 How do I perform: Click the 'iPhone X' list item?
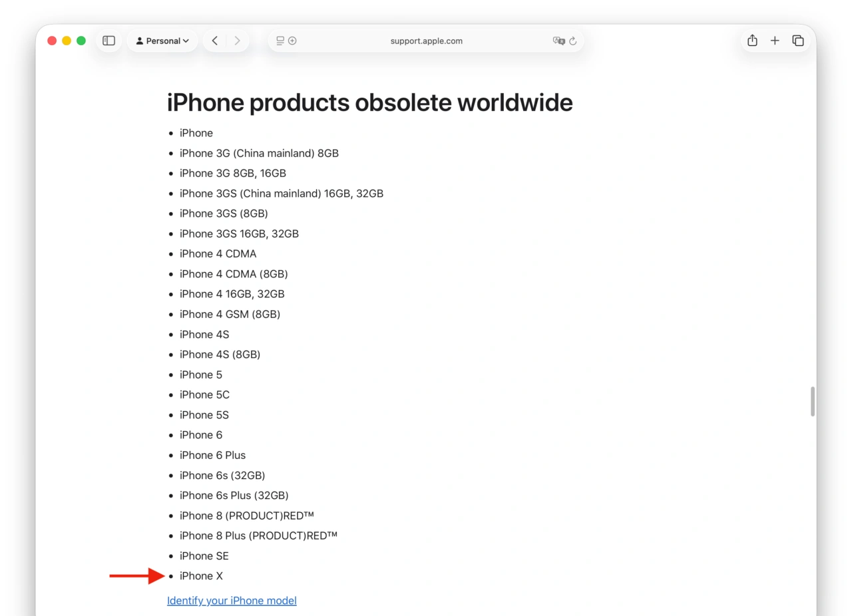pyautogui.click(x=201, y=576)
